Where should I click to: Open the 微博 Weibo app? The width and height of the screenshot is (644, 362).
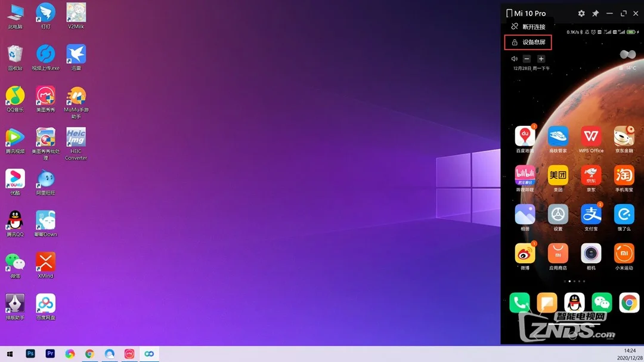click(525, 253)
